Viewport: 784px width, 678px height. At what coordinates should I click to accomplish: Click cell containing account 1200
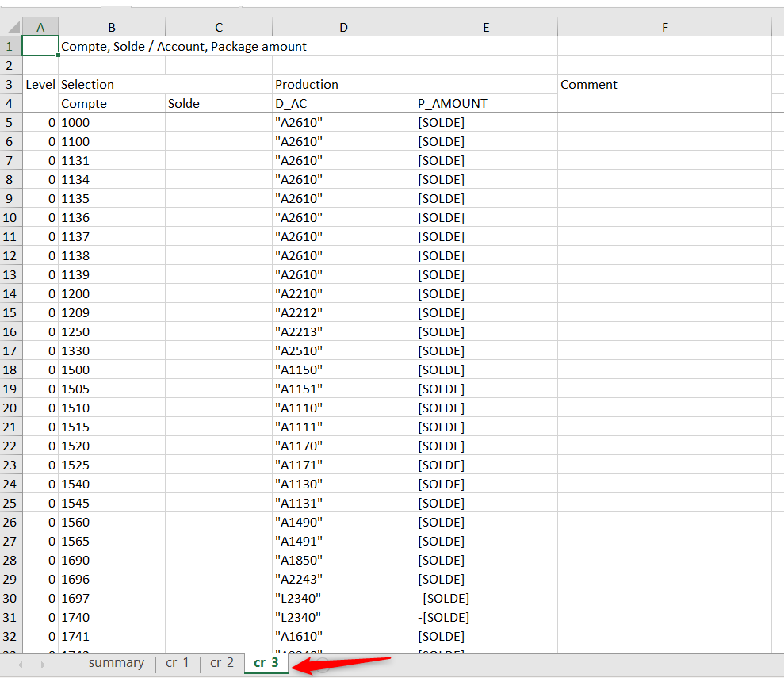click(x=112, y=293)
